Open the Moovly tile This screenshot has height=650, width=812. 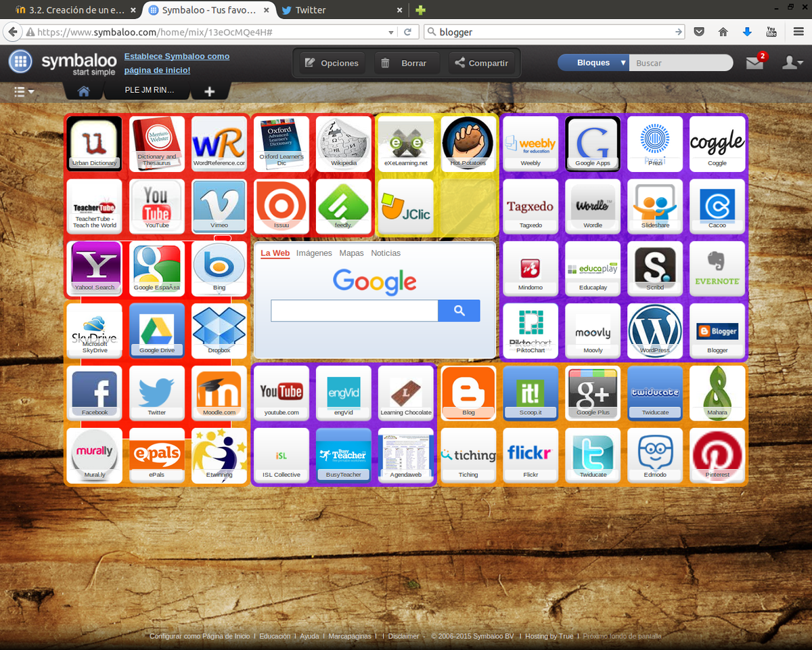pos(593,330)
